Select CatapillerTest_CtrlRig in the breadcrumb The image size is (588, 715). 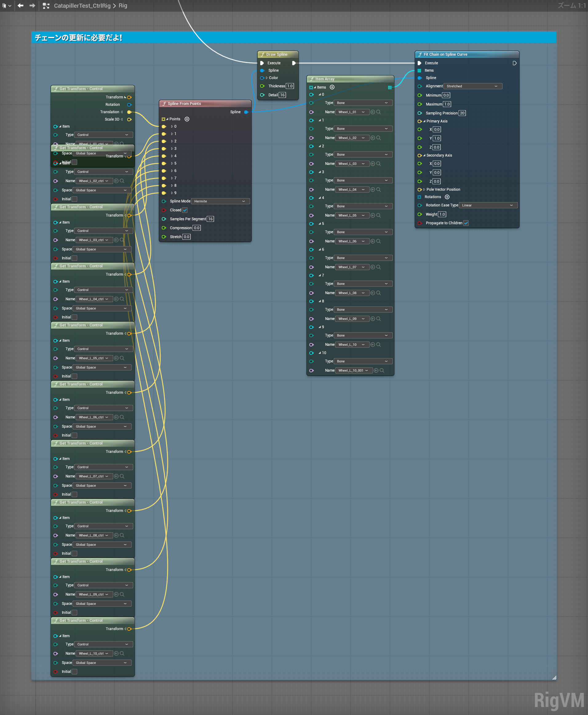tap(82, 6)
